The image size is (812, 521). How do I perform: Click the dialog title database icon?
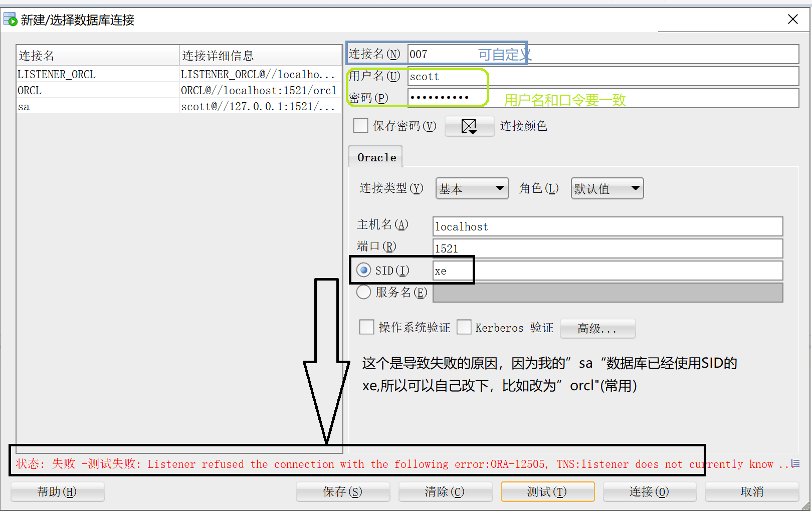click(x=10, y=20)
